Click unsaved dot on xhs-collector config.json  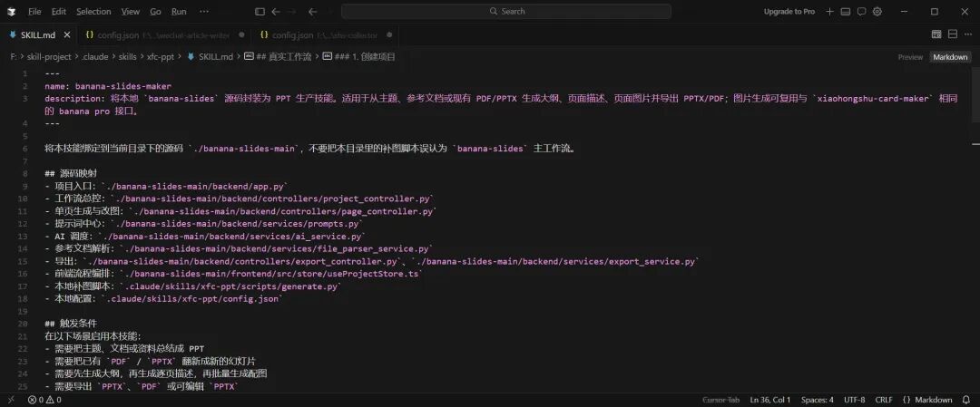(389, 35)
